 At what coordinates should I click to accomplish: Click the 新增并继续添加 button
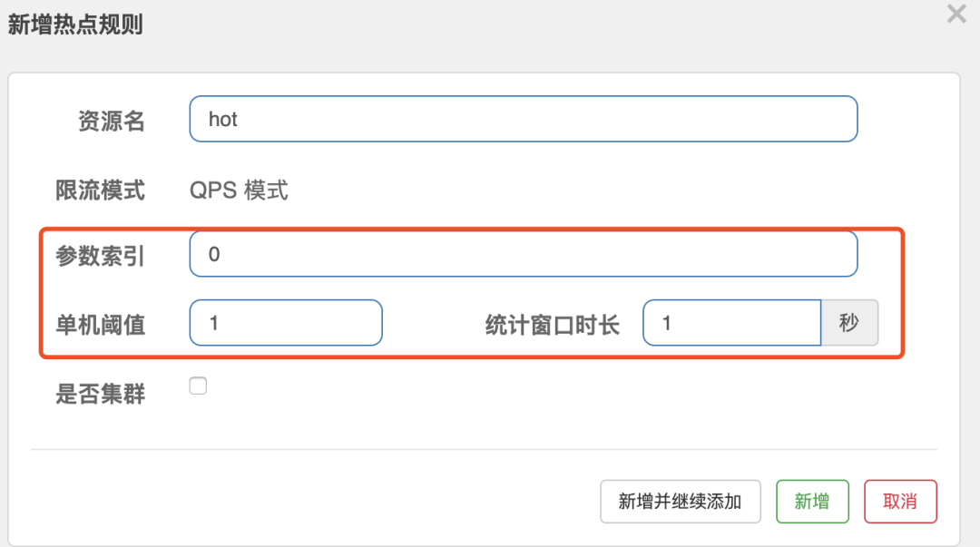[681, 502]
